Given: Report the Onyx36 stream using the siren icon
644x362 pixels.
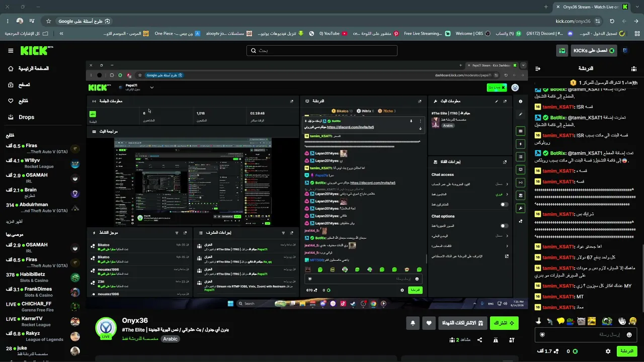Looking at the screenshot, I should (496, 340).
